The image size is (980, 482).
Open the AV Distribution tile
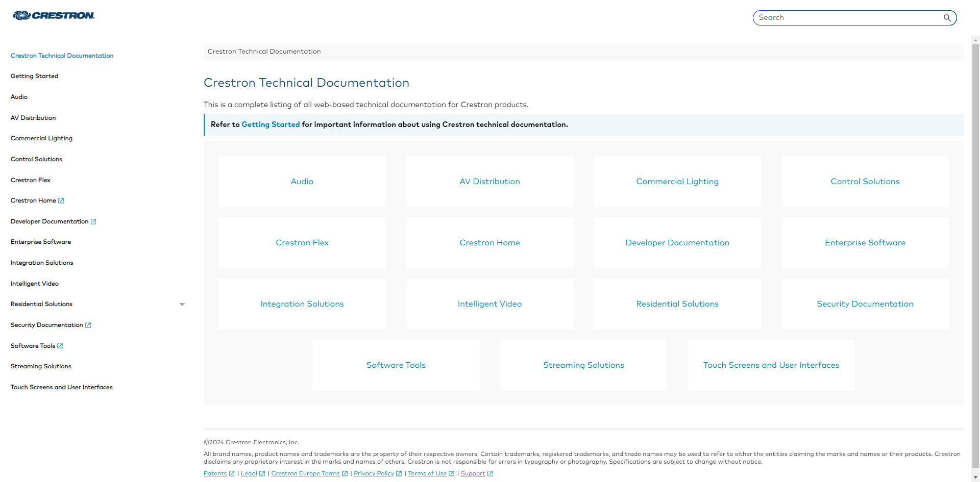489,181
